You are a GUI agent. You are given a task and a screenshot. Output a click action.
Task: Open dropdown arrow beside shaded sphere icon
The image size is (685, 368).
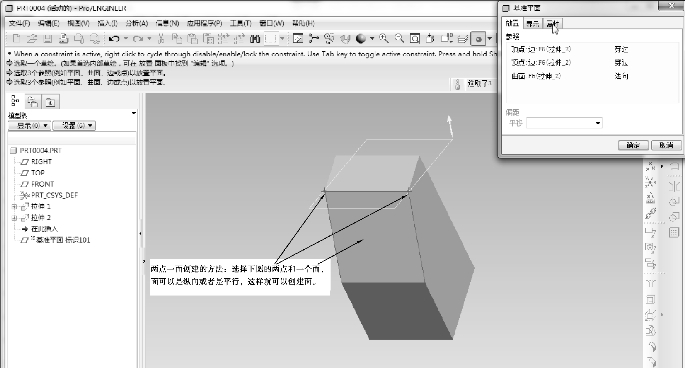[372, 38]
